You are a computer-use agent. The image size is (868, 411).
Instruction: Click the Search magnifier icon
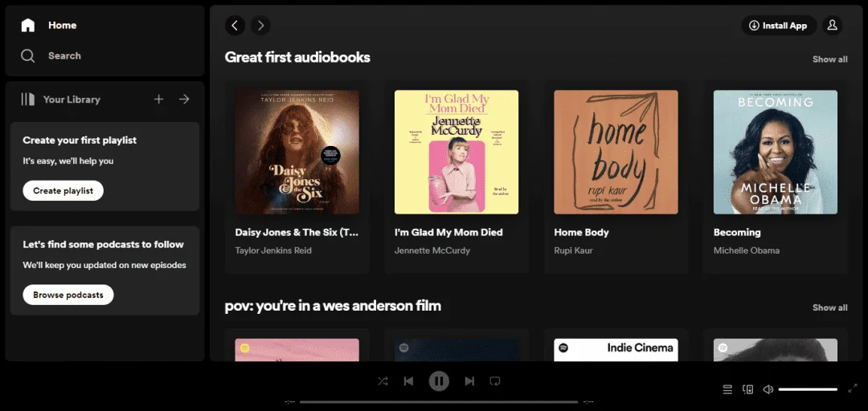pos(27,56)
